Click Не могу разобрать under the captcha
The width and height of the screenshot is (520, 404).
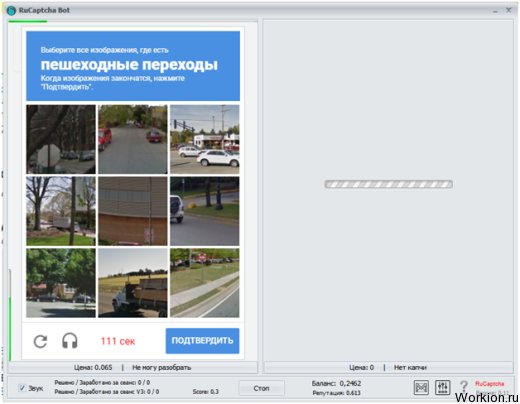162,367
